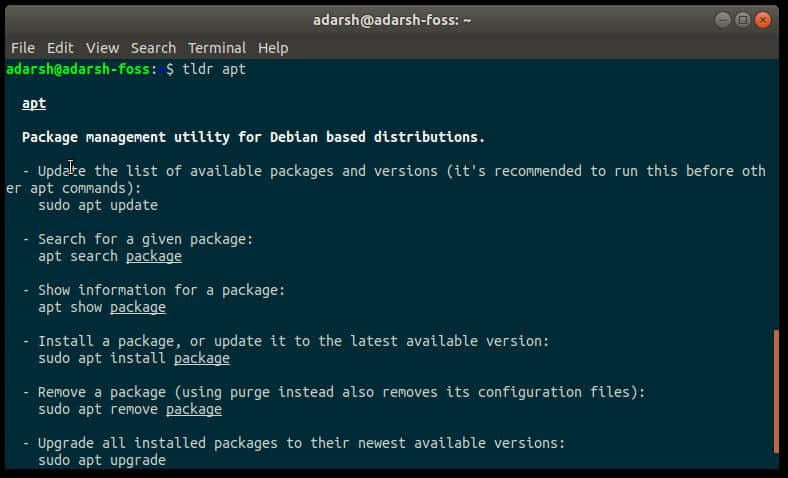Open the File menu
This screenshot has height=478, width=788.
point(22,47)
